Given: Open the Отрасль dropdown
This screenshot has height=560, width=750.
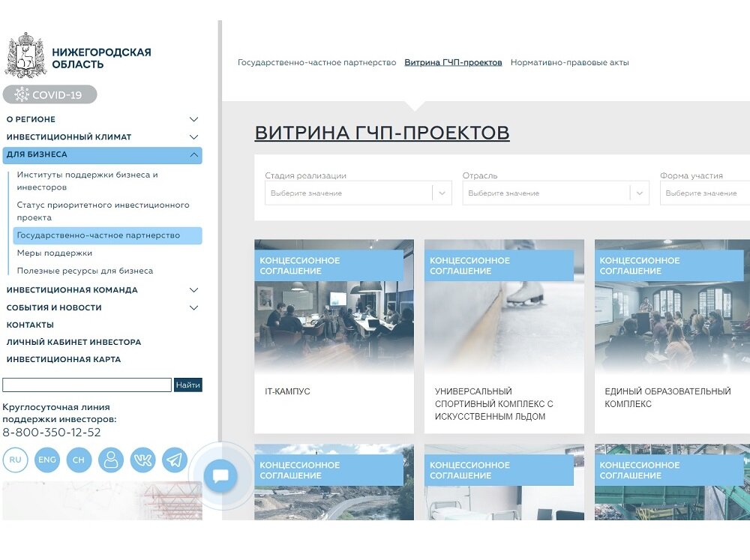Looking at the screenshot, I should pos(555,193).
